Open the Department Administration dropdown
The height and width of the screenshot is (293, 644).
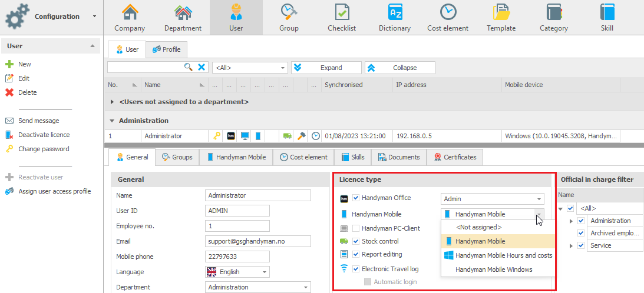tap(305, 287)
